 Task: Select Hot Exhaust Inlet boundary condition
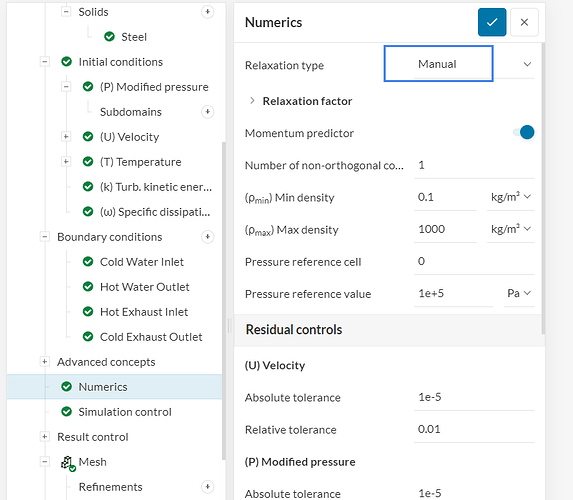pyautogui.click(x=144, y=312)
